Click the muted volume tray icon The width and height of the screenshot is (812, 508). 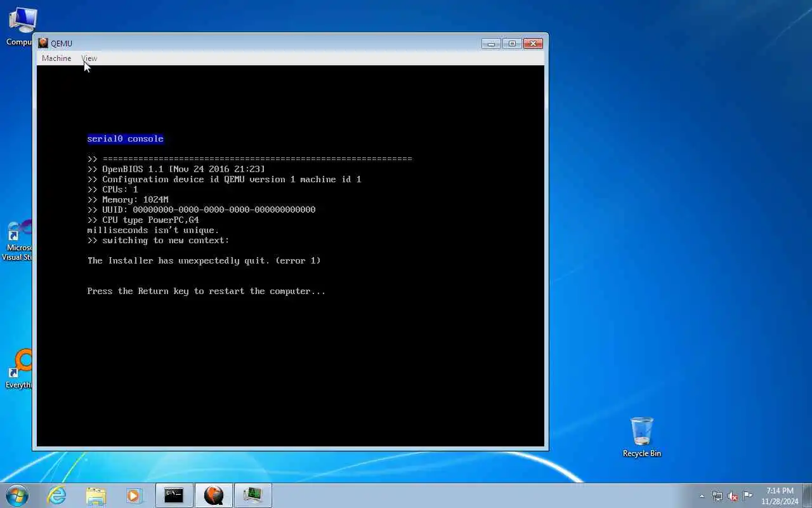tap(733, 496)
